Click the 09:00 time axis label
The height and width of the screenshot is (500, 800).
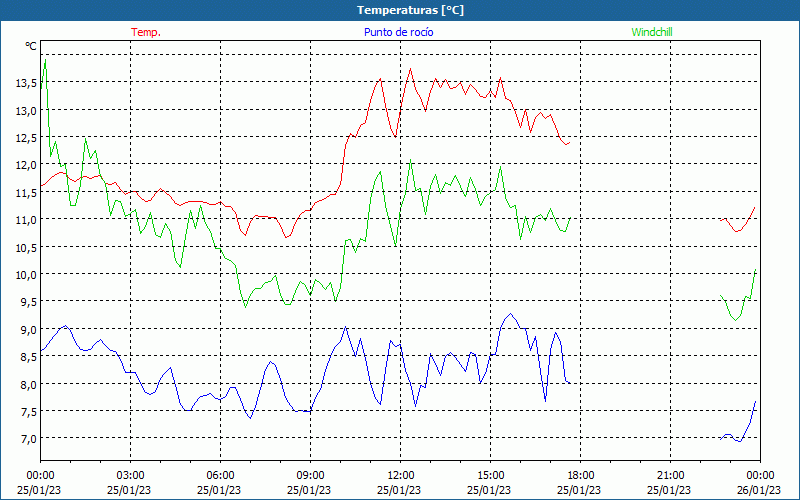tap(310, 476)
